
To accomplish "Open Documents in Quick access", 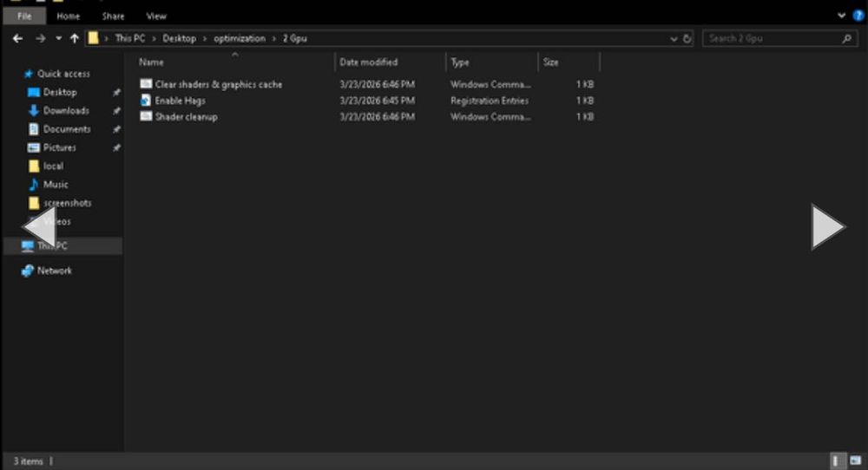I will tap(67, 129).
